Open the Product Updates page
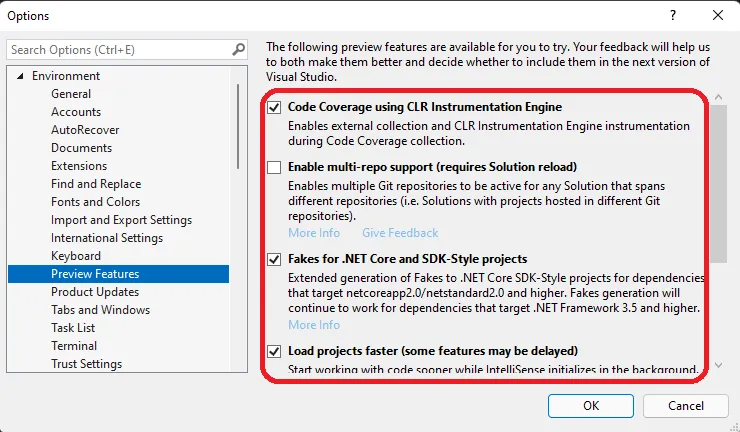 tap(95, 292)
